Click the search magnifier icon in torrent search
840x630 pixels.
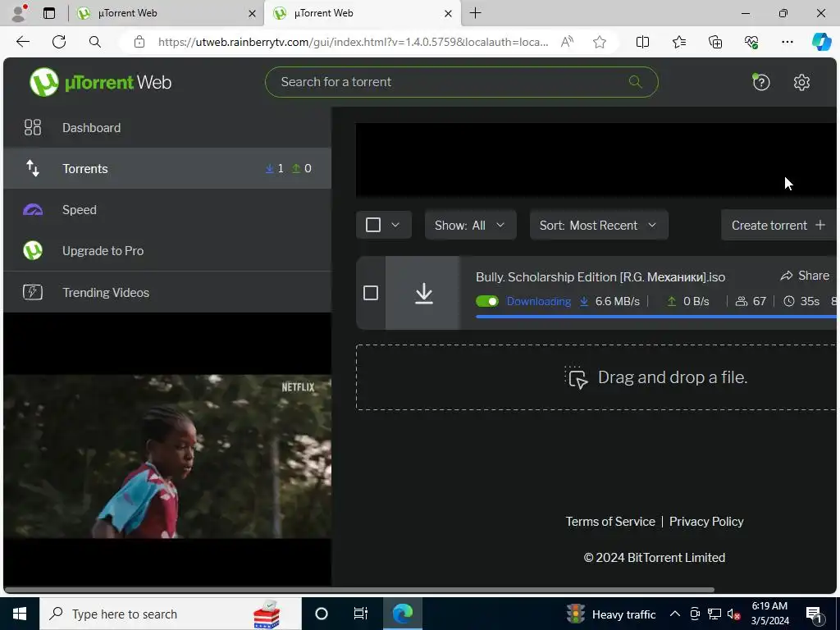coord(636,81)
